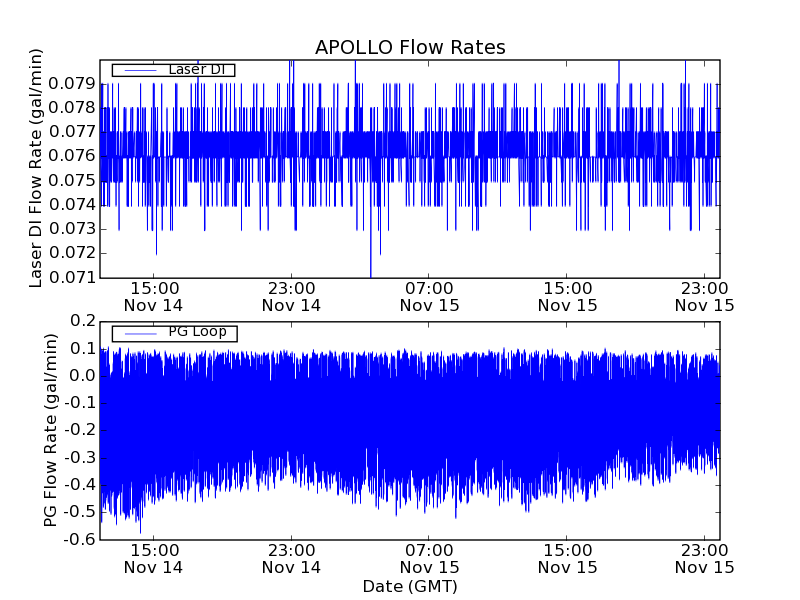The image size is (800, 600).
Task: Click 07:00 Nov 15 label under Laser DI plot
Action: pos(429,297)
